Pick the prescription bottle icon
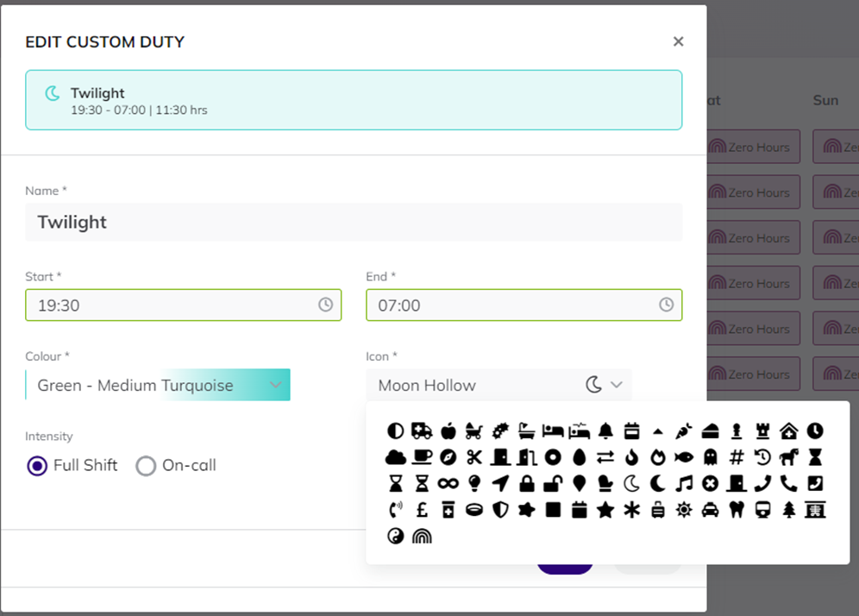 coord(448,510)
